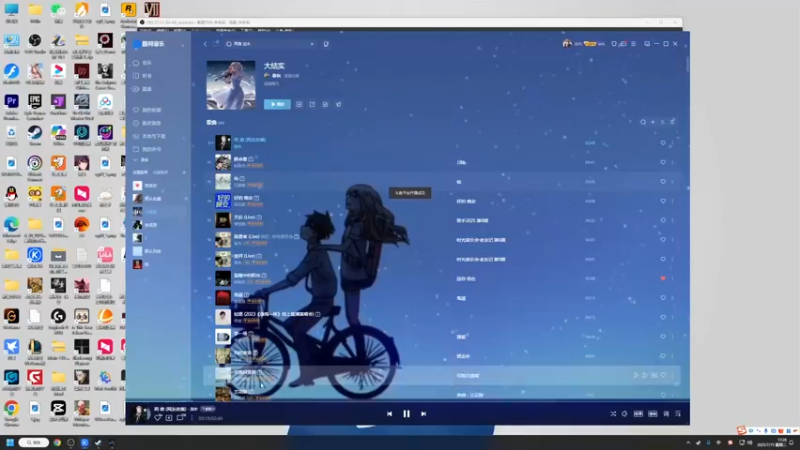Seek on the thin playback progress bar
This screenshot has height=450, width=800.
(408, 402)
